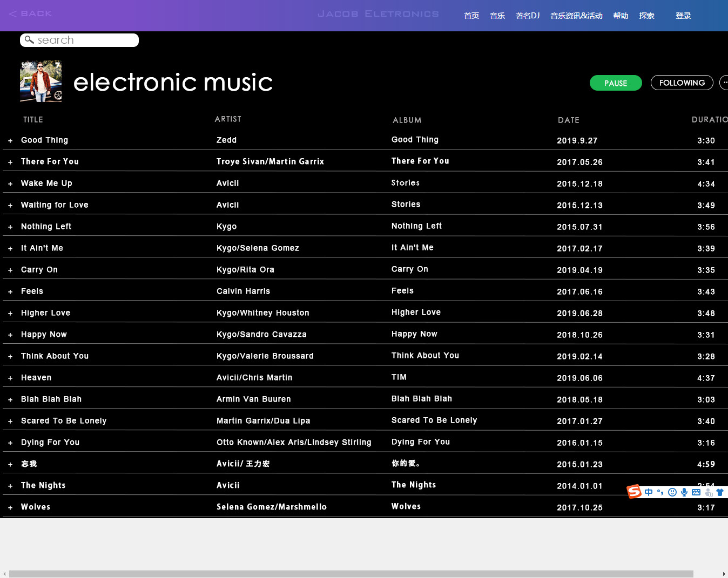Click artist Troye Sivan/Martin Garrix
This screenshot has width=728, height=578.
(270, 162)
